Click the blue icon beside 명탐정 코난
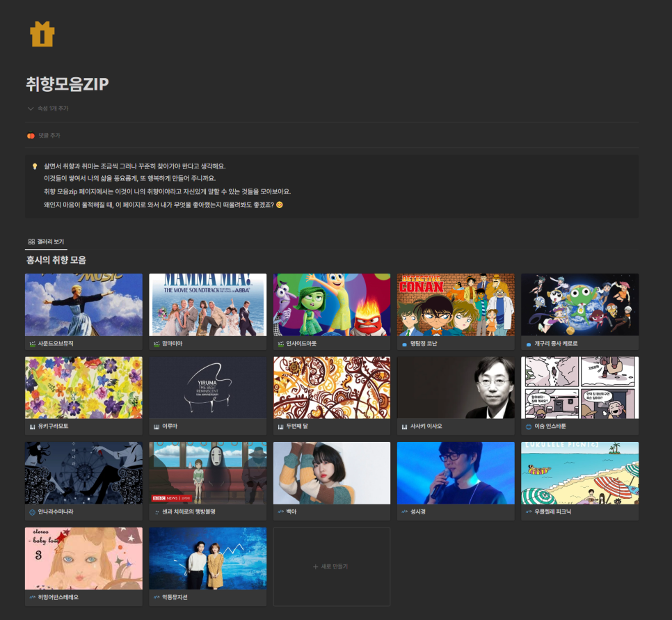672x620 pixels. click(x=405, y=344)
